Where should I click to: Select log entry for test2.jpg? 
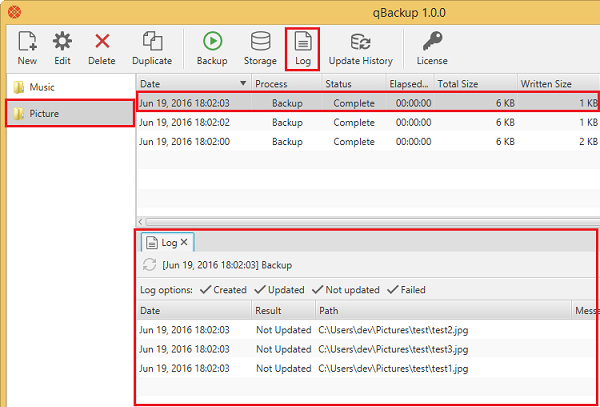pyautogui.click(x=367, y=330)
